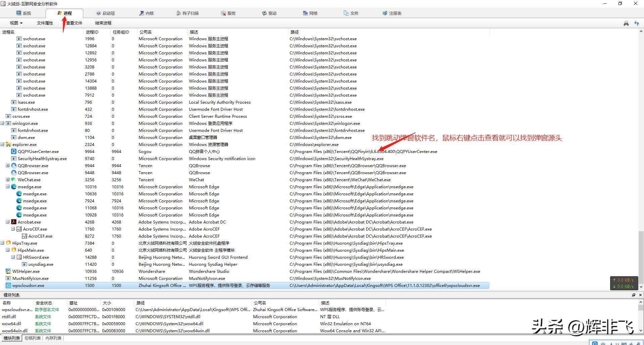Collapse the HipsTray.exe process tree

click(2, 243)
